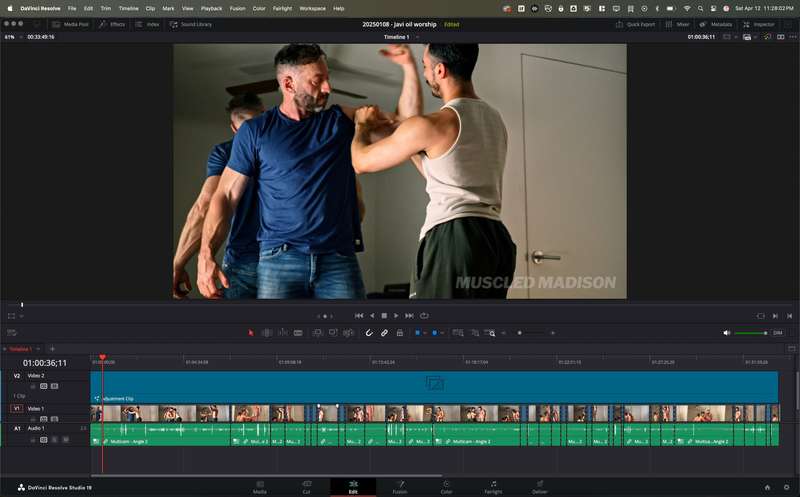Viewport: 800px width, 497px height.
Task: Open the Color page
Action: 446,486
